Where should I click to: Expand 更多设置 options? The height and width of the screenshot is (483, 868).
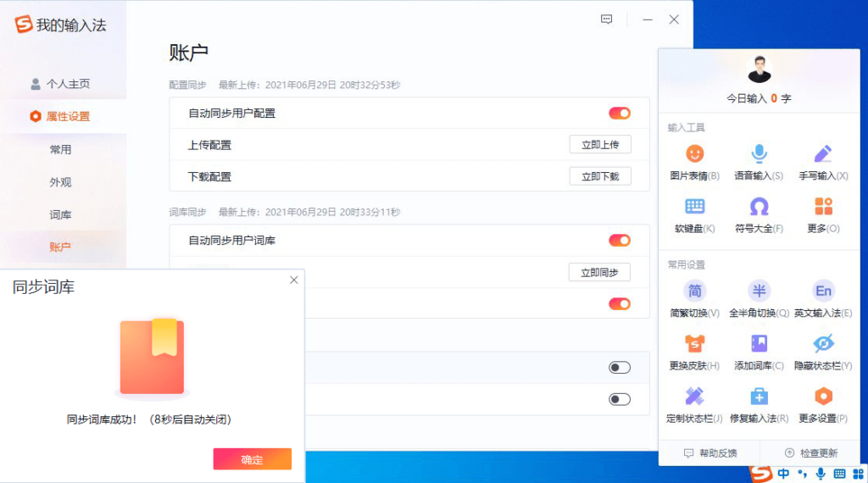[822, 397]
